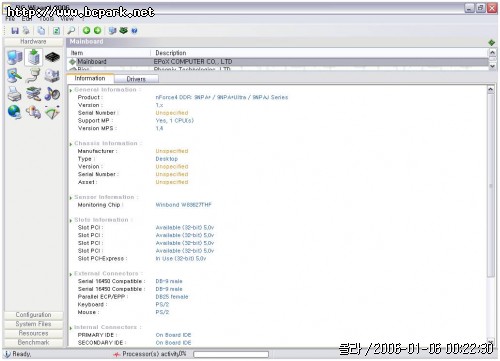Click the computer monitor toolbar icon
The image size is (500, 361).
pyautogui.click(x=112, y=31)
